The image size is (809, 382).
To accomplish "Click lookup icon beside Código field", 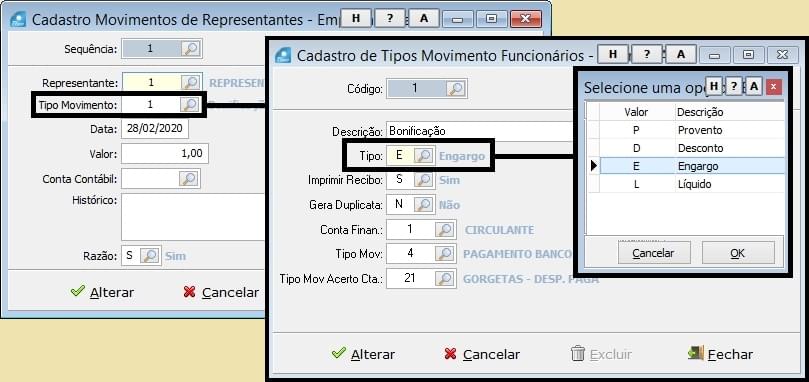I will [456, 88].
